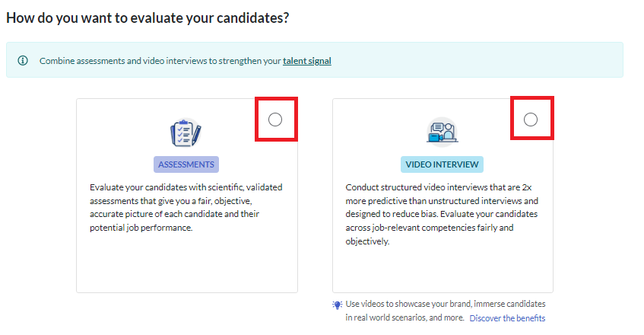Select the Video Interview radio button
The width and height of the screenshot is (644, 335).
pos(531,119)
